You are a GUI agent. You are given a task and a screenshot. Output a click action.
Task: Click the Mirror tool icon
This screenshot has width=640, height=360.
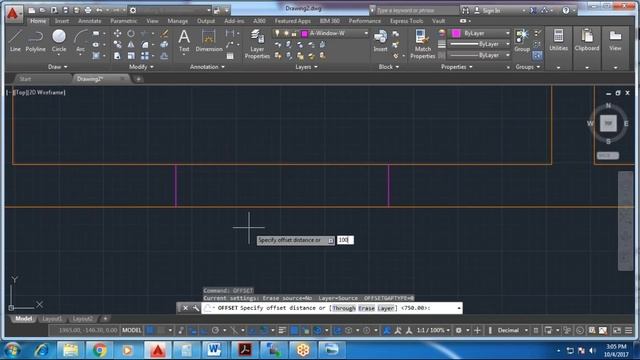(131, 44)
